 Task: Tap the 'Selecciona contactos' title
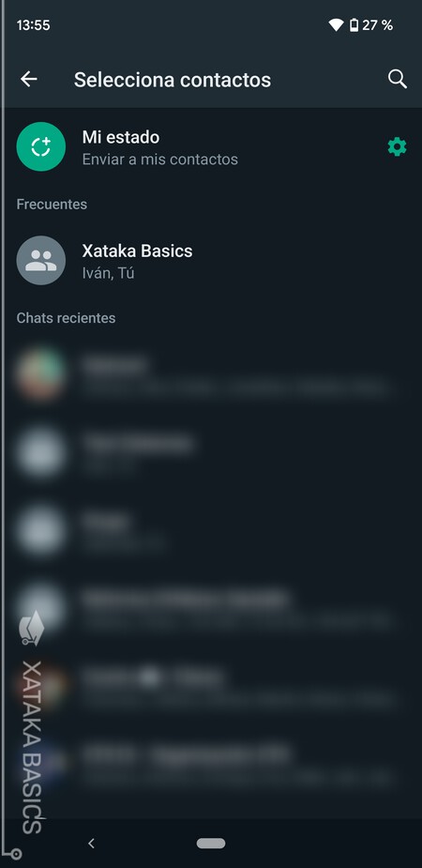click(173, 80)
